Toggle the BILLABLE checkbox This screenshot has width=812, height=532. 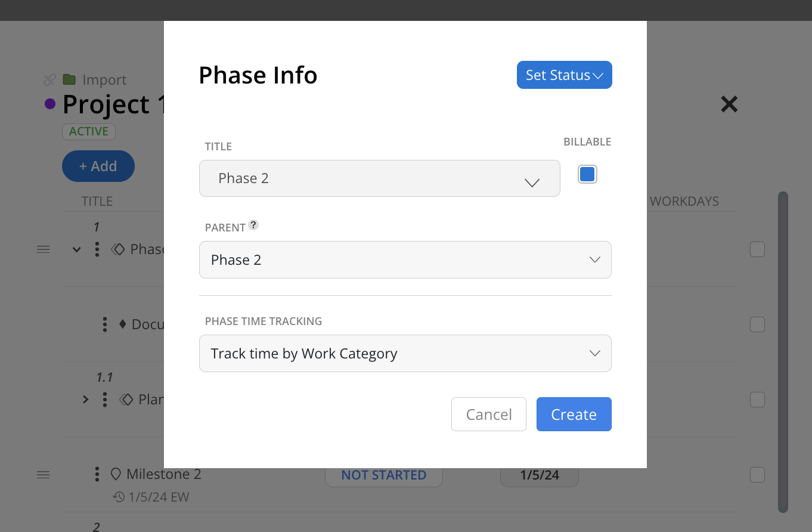[587, 174]
